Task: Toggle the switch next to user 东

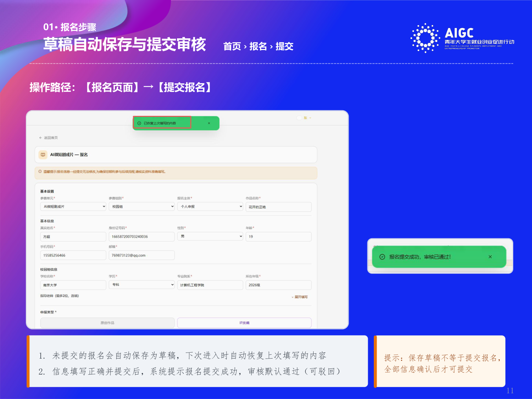Action: (x=299, y=118)
